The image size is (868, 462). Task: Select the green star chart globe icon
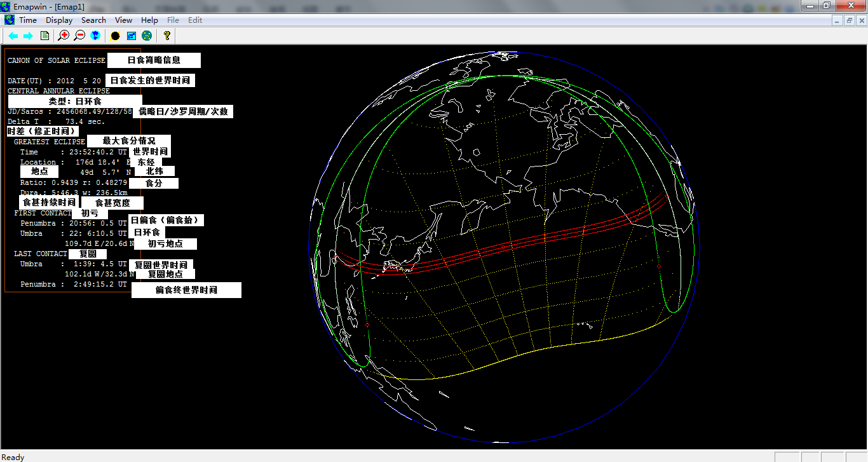147,36
